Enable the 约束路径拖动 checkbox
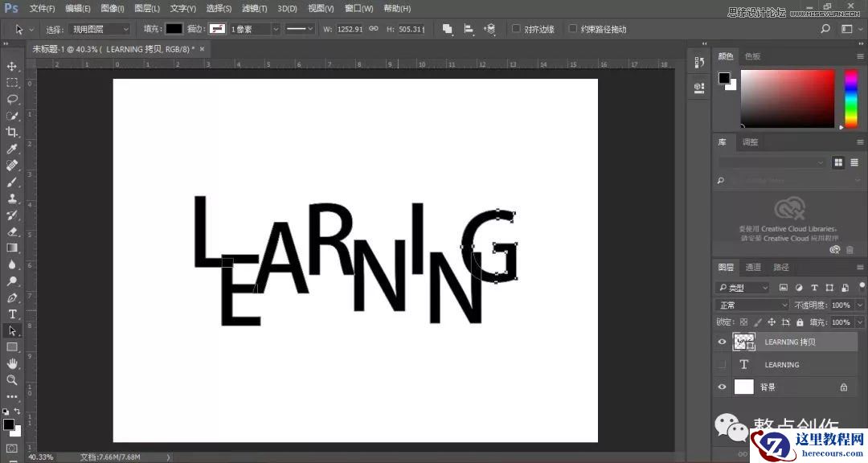Viewport: 868px width, 463px height. click(573, 29)
